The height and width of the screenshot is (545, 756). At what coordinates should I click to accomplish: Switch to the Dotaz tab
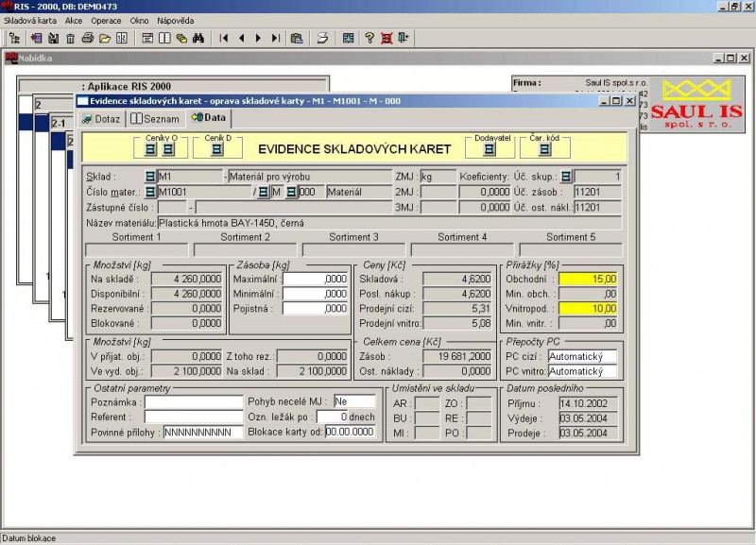click(100, 118)
